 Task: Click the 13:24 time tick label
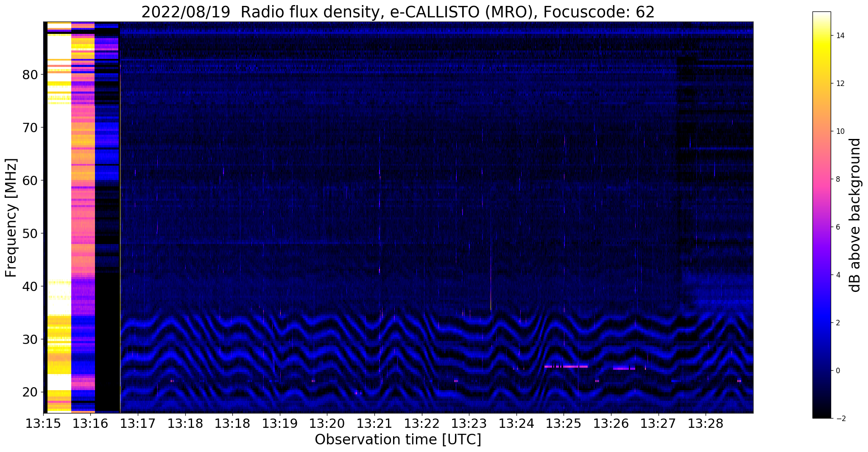(x=516, y=424)
